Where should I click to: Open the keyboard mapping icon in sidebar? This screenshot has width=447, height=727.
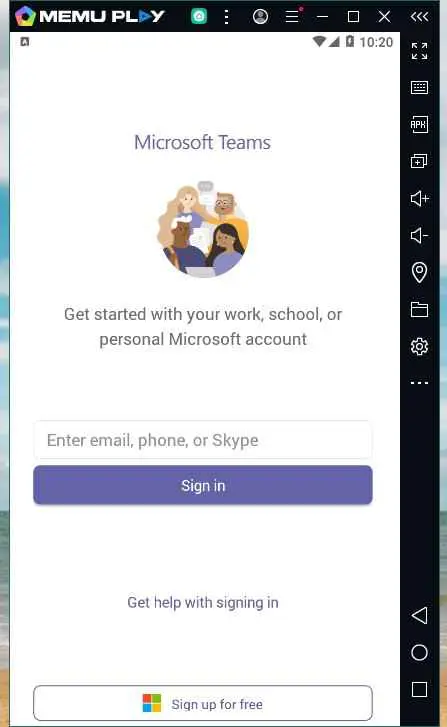[x=419, y=87]
